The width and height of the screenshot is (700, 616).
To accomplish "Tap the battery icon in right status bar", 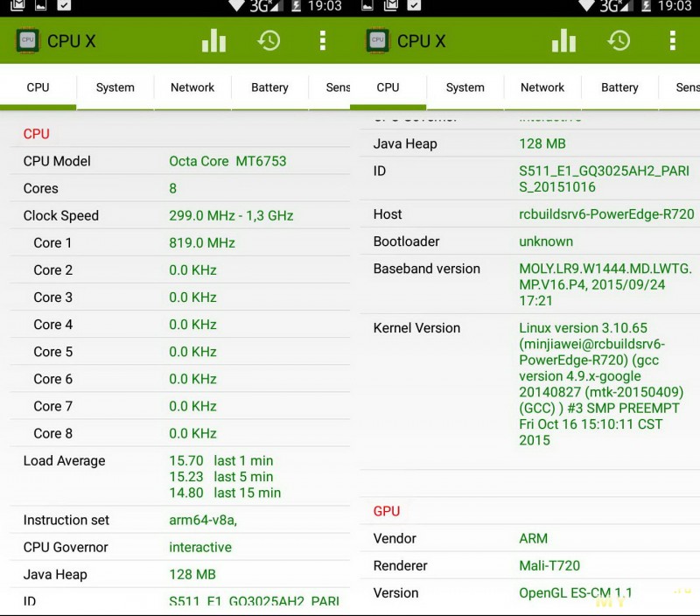I will point(646,6).
